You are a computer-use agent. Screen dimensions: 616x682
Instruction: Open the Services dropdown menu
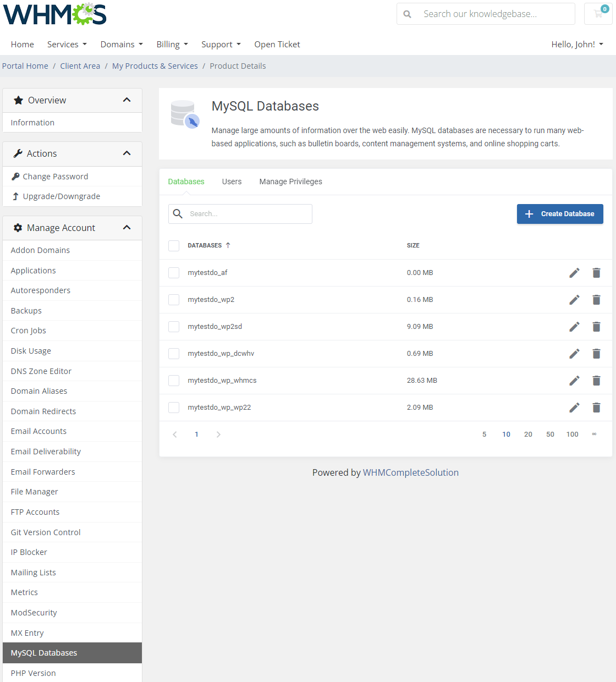pos(67,45)
